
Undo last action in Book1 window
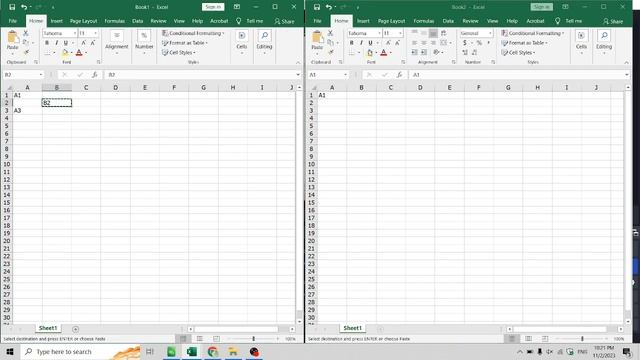[x=24, y=7]
